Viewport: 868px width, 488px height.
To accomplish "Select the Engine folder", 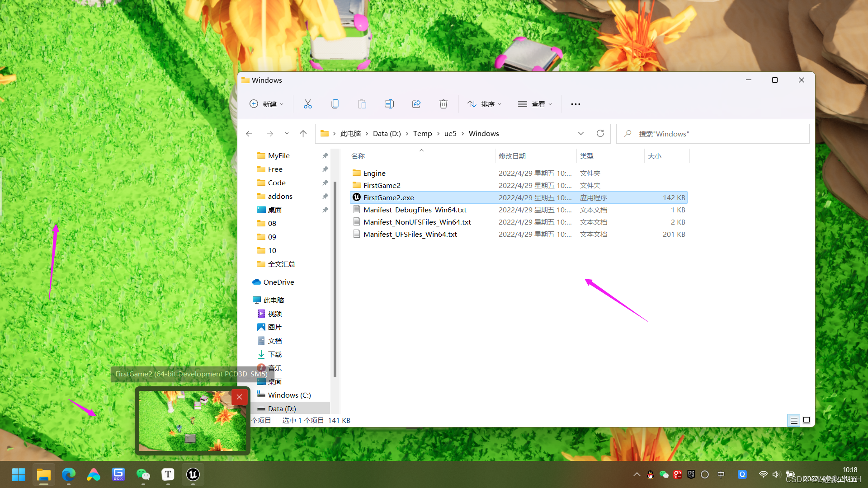I will [519, 173].
